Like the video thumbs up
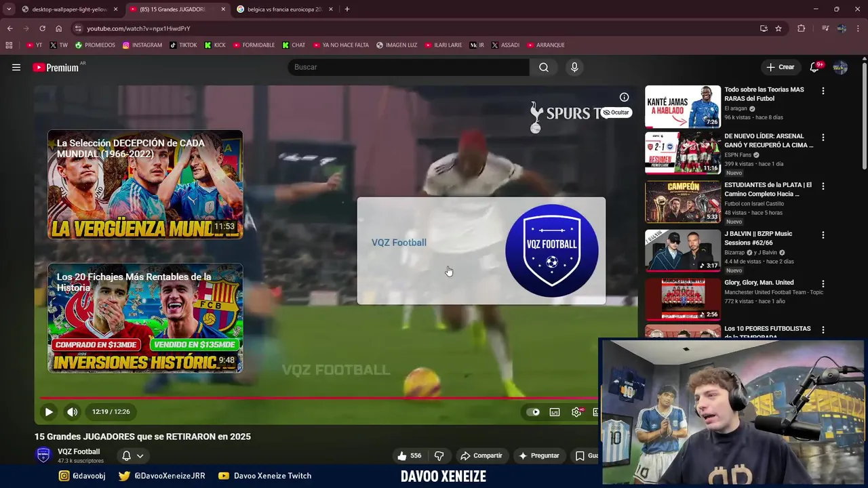The width and height of the screenshot is (868, 488). [409, 455]
